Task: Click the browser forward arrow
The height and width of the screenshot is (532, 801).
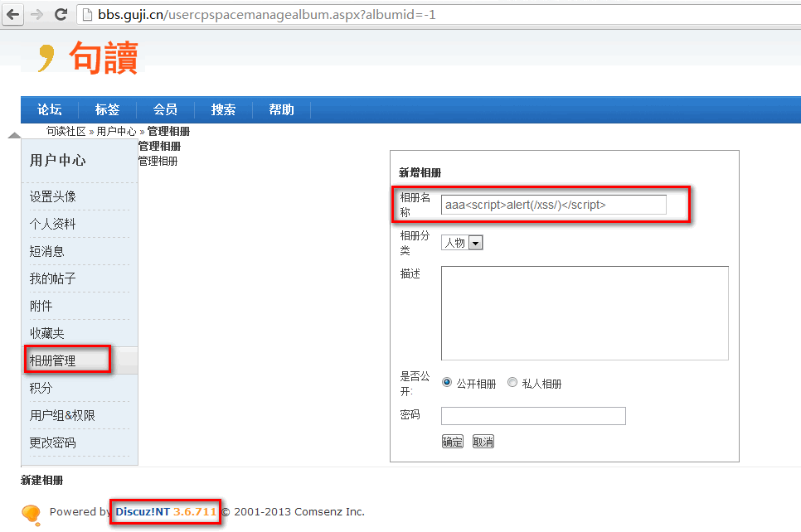Action: pyautogui.click(x=36, y=14)
